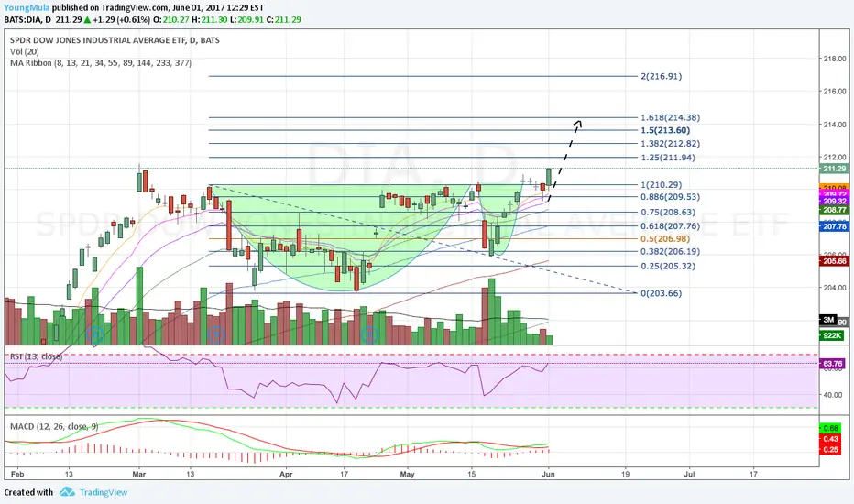The height and width of the screenshot is (504, 854).
Task: Click the 'Apr' date axis label
Action: tap(286, 474)
